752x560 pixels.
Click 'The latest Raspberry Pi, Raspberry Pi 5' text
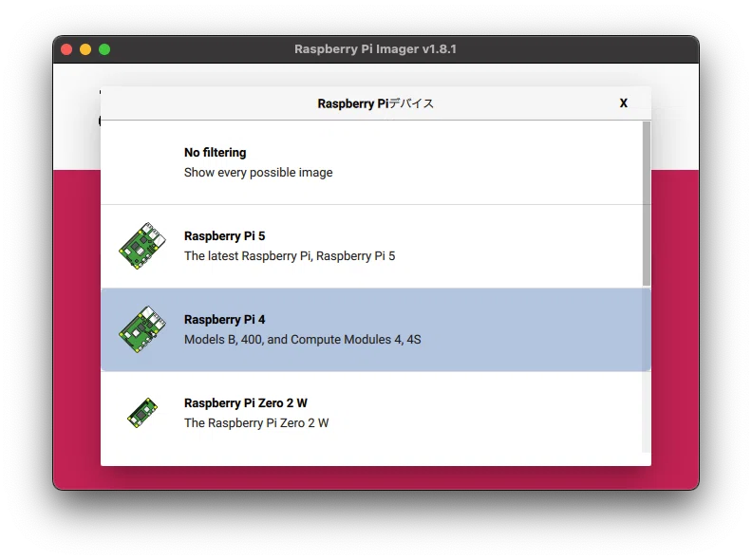(290, 256)
